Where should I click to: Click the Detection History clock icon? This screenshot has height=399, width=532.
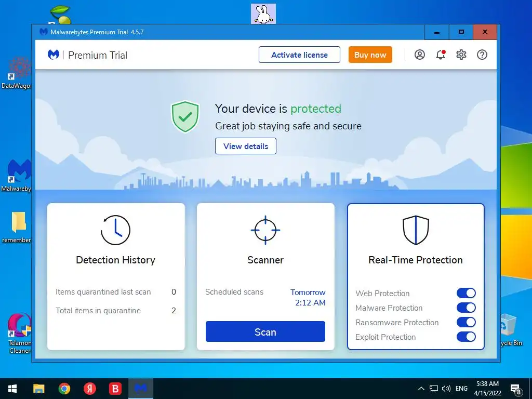click(115, 230)
